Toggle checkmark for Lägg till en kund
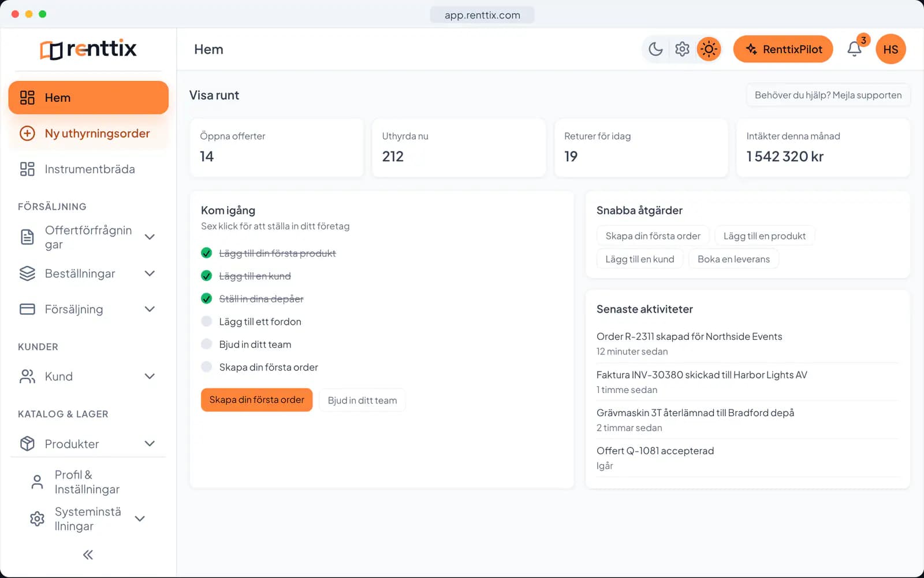Screen dimensions: 924x578 [206, 276]
